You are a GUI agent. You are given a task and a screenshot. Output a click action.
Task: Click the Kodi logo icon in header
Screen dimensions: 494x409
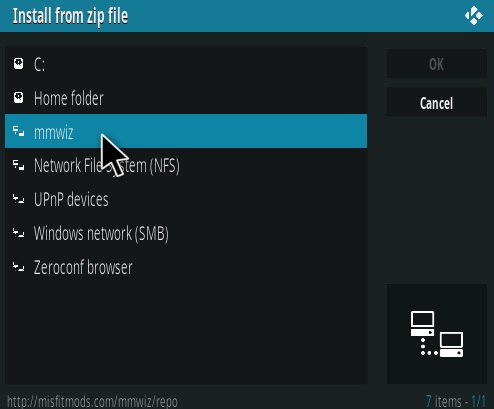474,16
